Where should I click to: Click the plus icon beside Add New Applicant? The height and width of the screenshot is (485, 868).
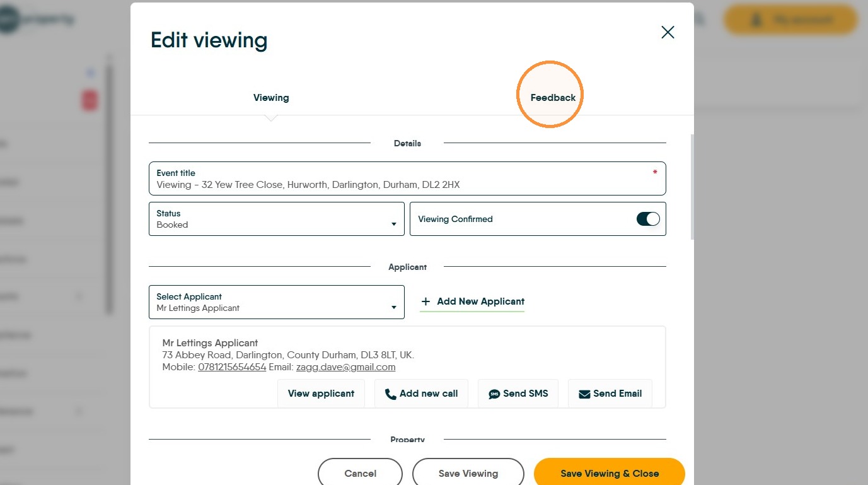click(425, 301)
